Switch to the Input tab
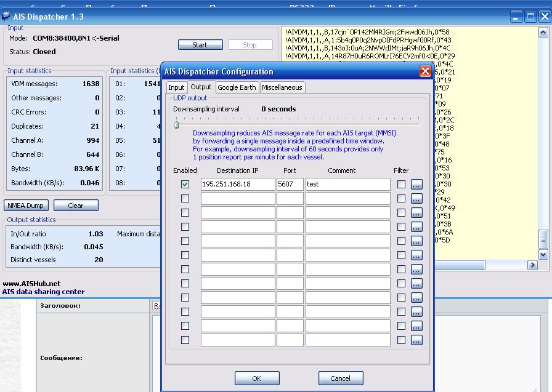Viewport: 552px width, 392px height. (x=176, y=87)
